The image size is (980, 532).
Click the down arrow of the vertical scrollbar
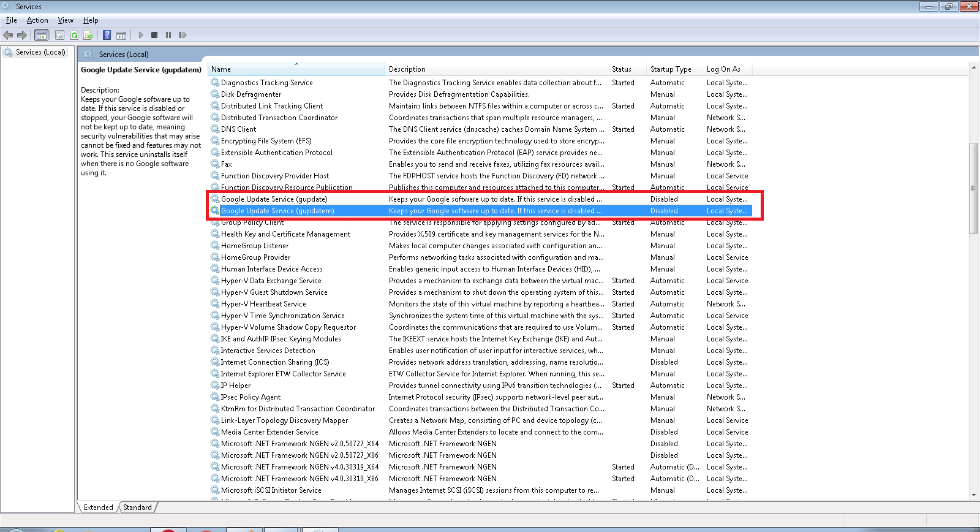point(974,495)
